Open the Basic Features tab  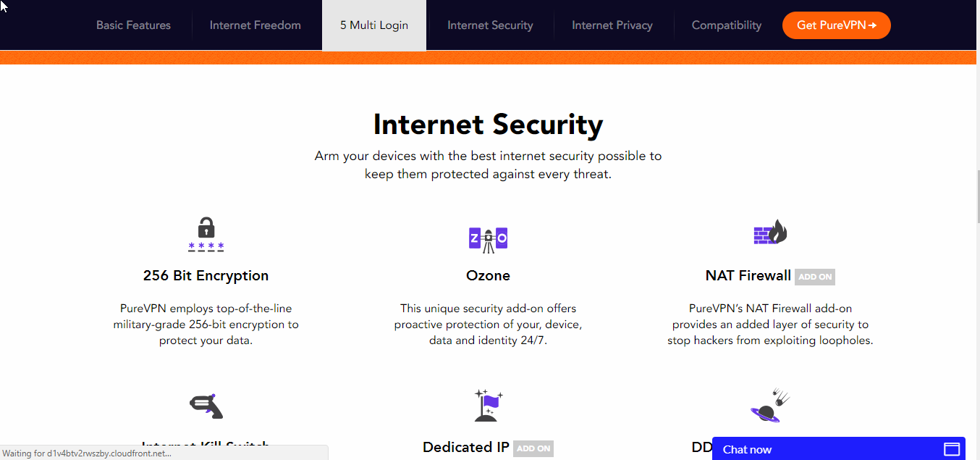[133, 25]
